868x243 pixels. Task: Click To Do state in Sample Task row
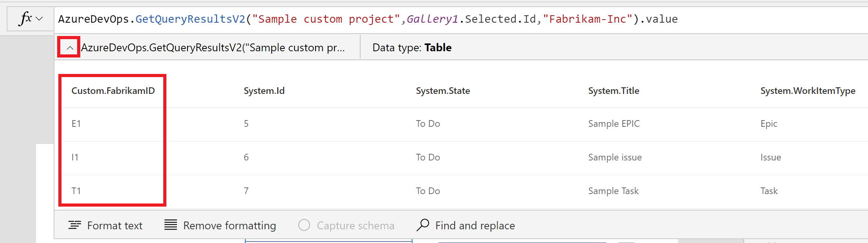click(428, 191)
